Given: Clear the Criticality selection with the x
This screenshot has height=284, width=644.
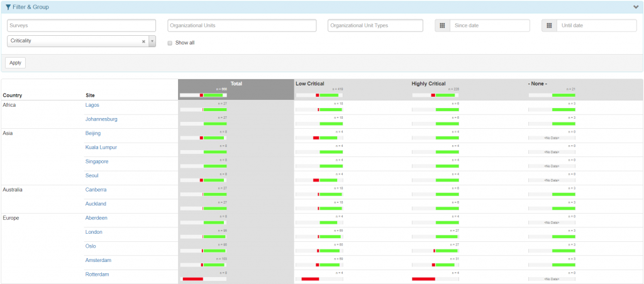Looking at the screenshot, I should [x=143, y=41].
